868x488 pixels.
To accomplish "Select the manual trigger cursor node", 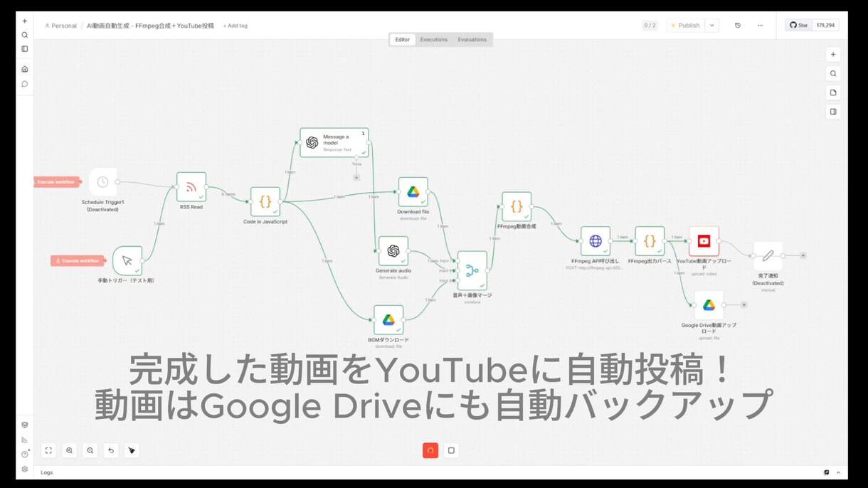I will [127, 261].
